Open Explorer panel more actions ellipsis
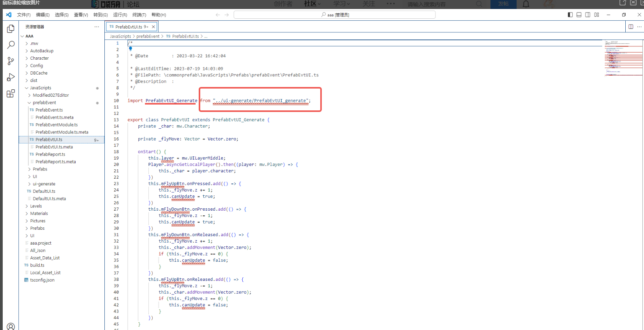 [97, 27]
